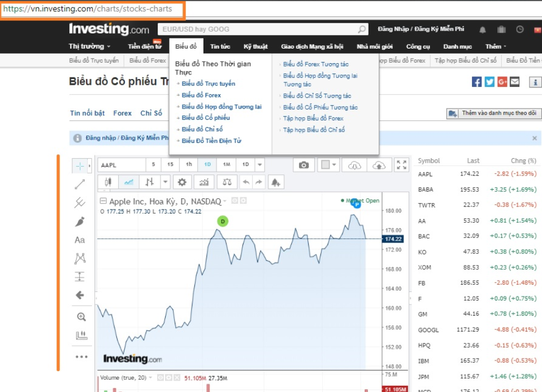Redo last chart action
The image size is (542, 392).
pos(258,182)
